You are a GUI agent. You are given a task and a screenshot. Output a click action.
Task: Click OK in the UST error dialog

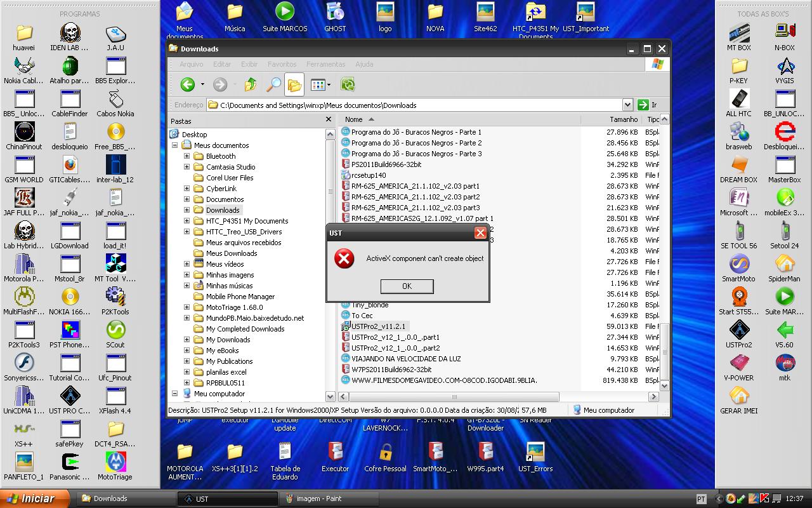pyautogui.click(x=407, y=286)
